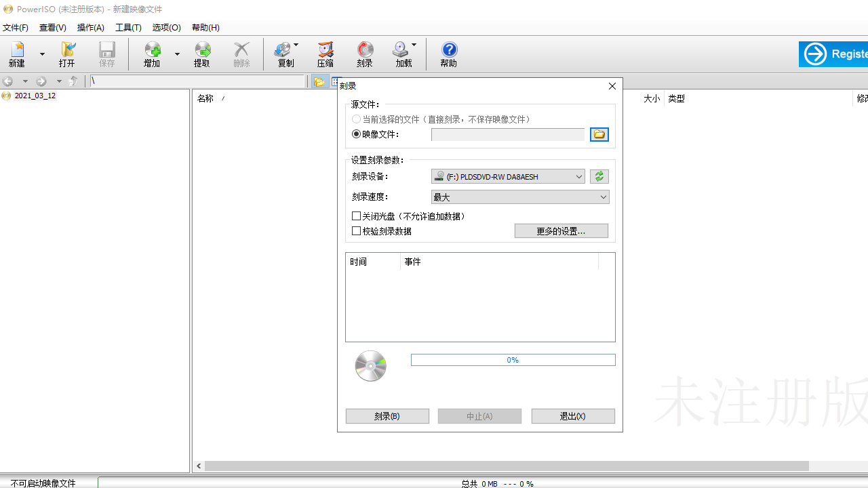868x488 pixels.
Task: Click the 刻录(B) button to start burning
Action: pyautogui.click(x=387, y=415)
